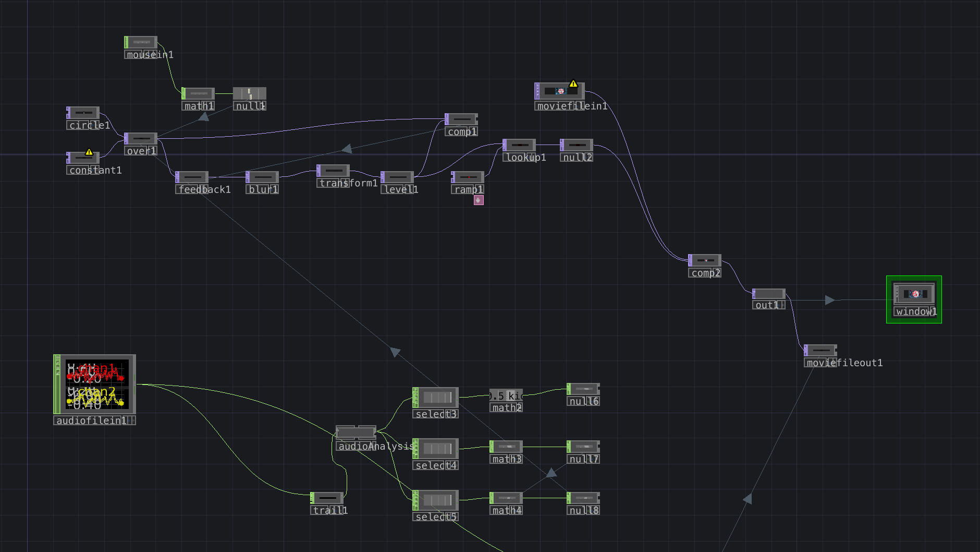The height and width of the screenshot is (552, 980).
Task: Select the trail1 node
Action: [x=327, y=498]
